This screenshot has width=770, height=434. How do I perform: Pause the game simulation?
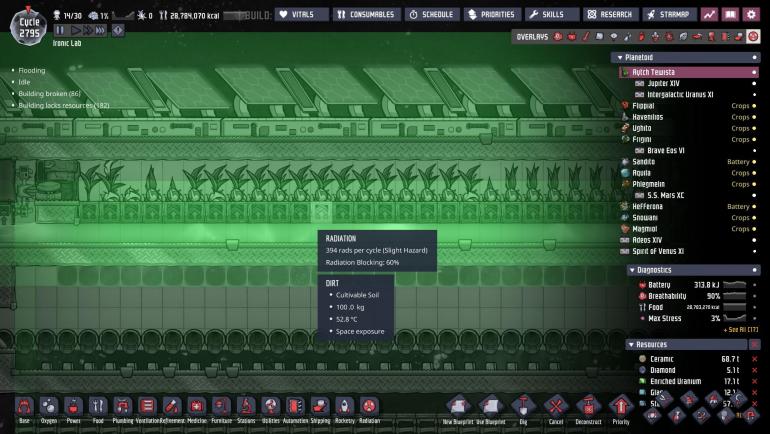60,31
